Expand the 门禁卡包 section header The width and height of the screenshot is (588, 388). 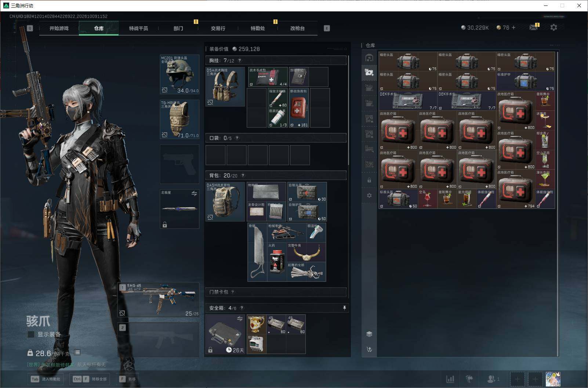[x=276, y=292]
